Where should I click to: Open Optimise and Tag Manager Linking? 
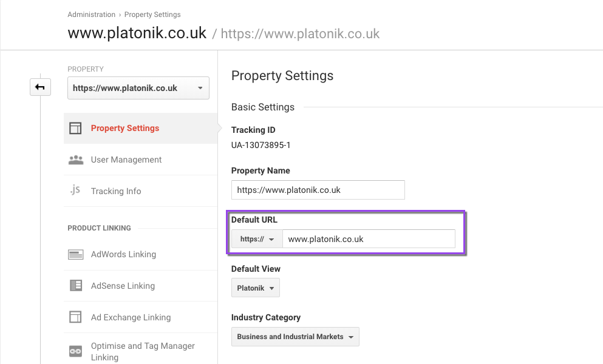(x=143, y=351)
